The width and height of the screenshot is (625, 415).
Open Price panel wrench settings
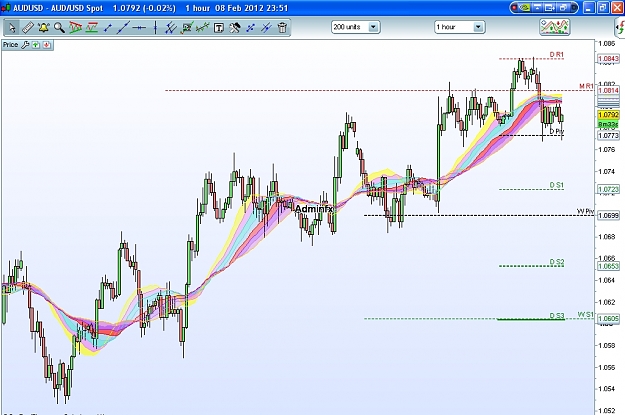25,45
